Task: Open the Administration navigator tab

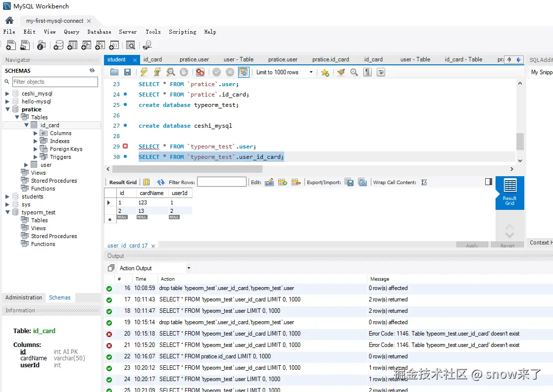Action: (x=24, y=297)
